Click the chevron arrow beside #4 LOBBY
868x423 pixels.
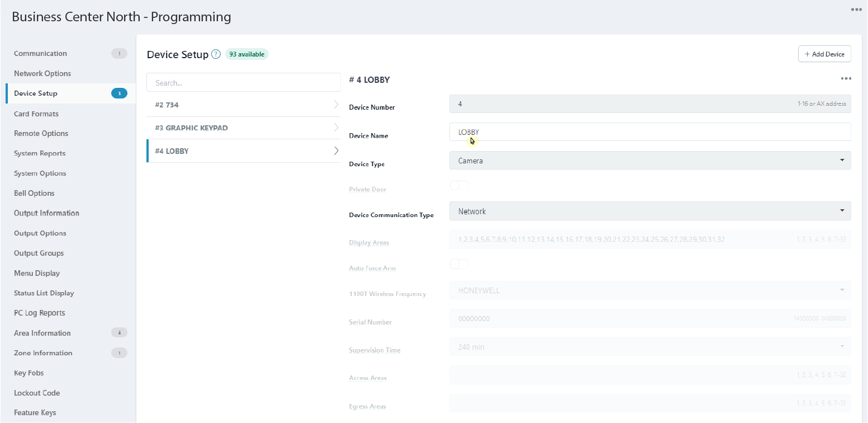pyautogui.click(x=336, y=151)
